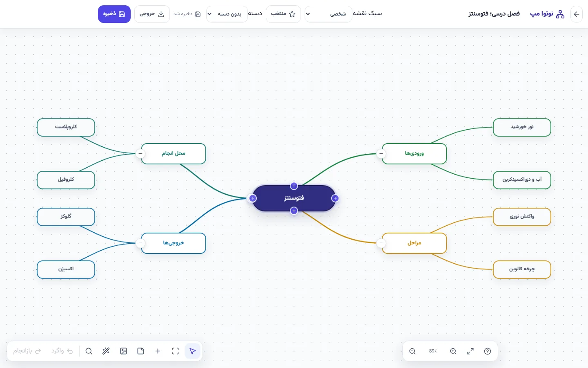
Task: Click the واگرد undo button
Action: pyautogui.click(x=62, y=351)
